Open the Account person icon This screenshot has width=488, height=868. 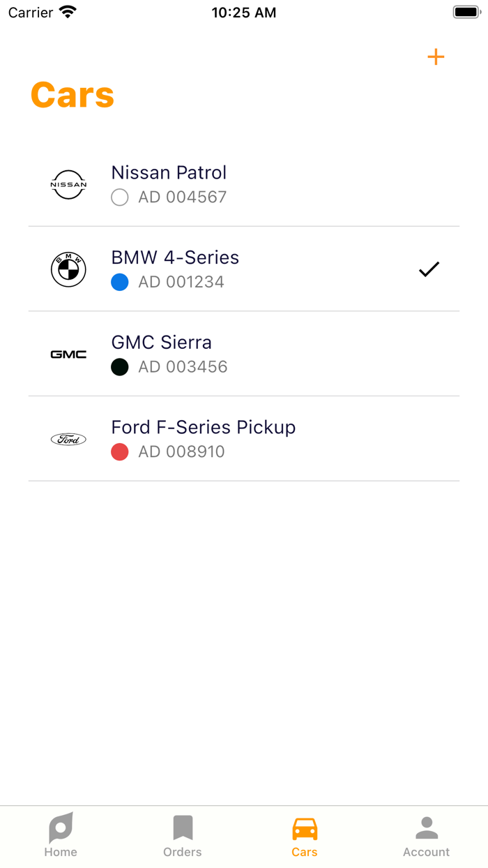click(x=426, y=827)
